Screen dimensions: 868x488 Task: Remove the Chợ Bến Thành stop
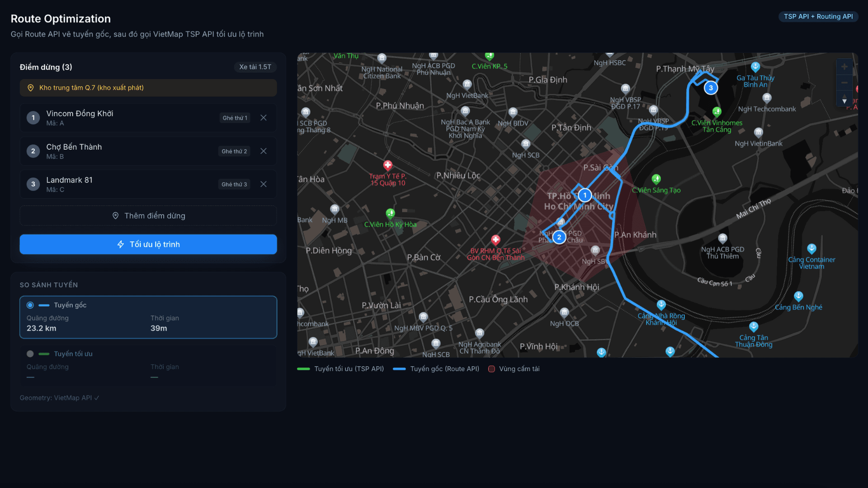pos(264,151)
